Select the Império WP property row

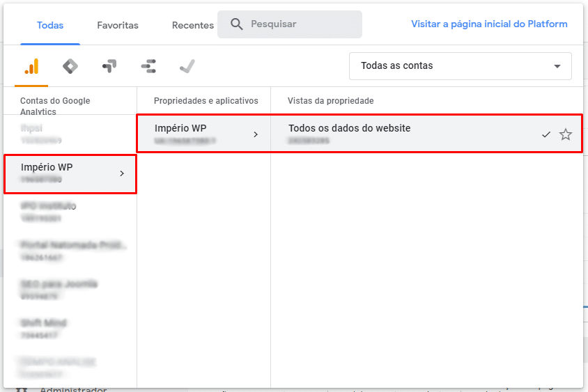203,134
